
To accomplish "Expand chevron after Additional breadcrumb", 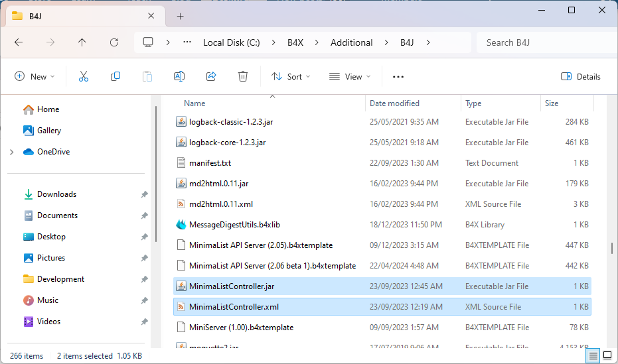I will coord(386,42).
